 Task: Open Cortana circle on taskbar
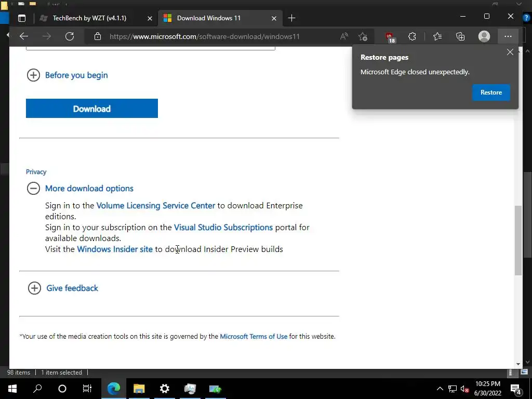pos(62,389)
